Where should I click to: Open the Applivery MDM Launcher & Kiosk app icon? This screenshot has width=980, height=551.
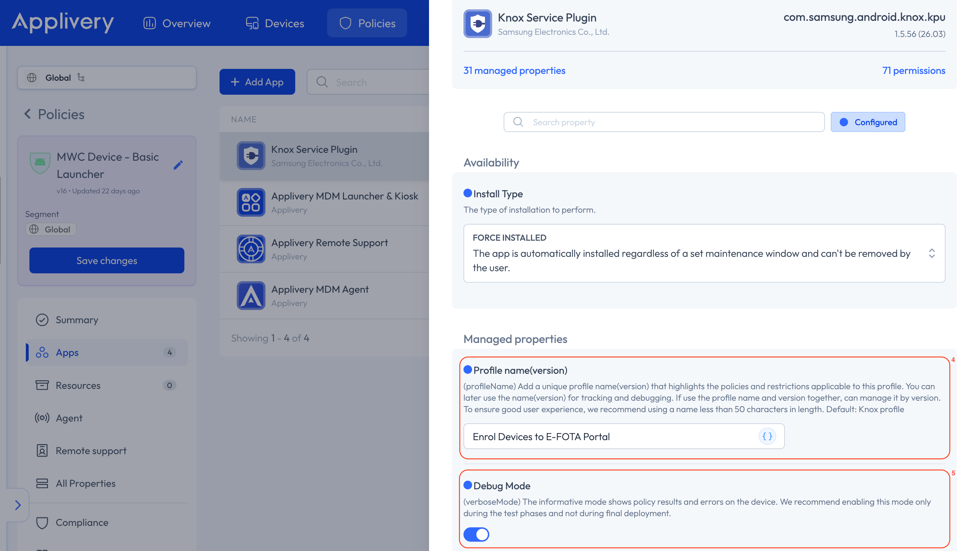click(x=251, y=202)
